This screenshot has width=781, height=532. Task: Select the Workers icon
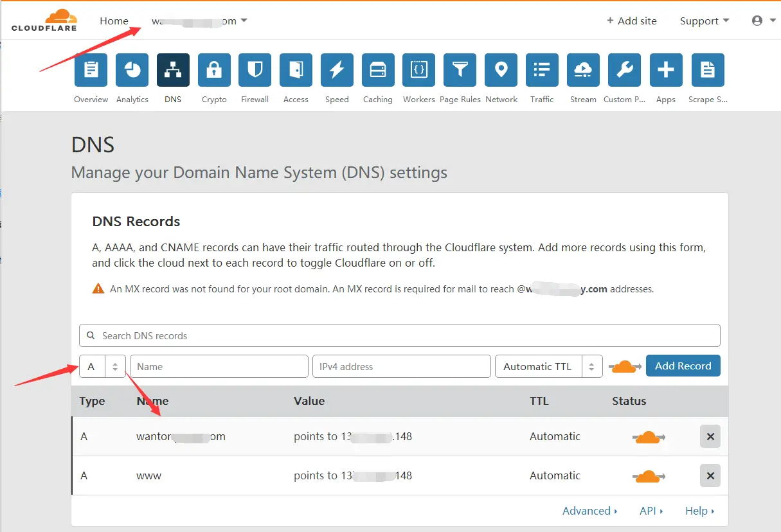(x=418, y=70)
